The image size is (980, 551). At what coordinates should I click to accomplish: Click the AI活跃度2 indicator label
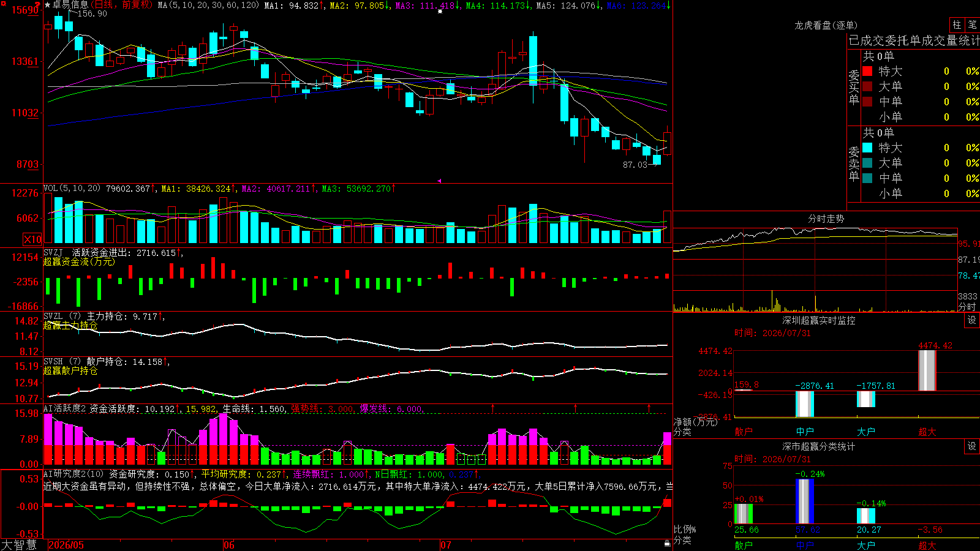[x=64, y=408]
